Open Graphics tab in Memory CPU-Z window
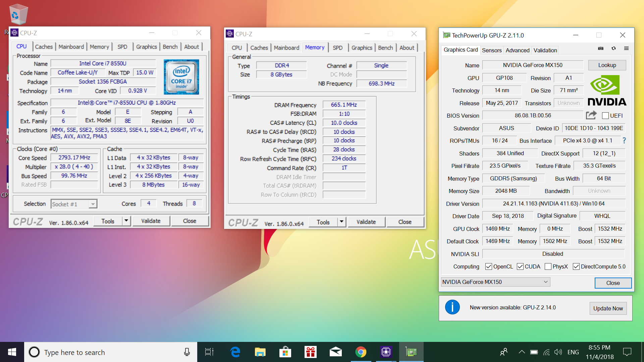 pos(362,48)
